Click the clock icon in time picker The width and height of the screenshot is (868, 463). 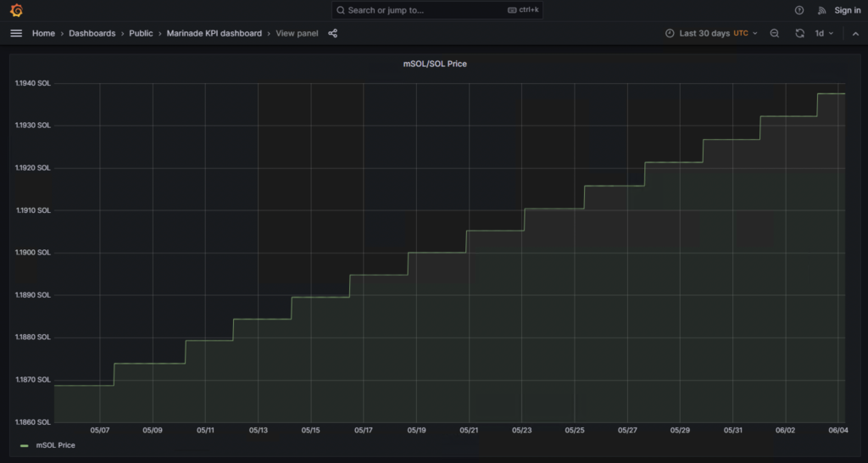point(670,33)
